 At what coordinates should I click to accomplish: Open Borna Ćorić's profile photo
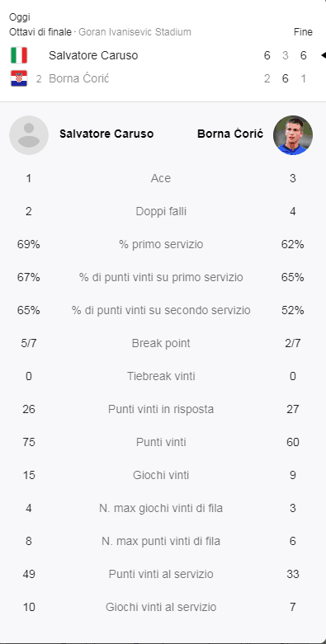(293, 135)
